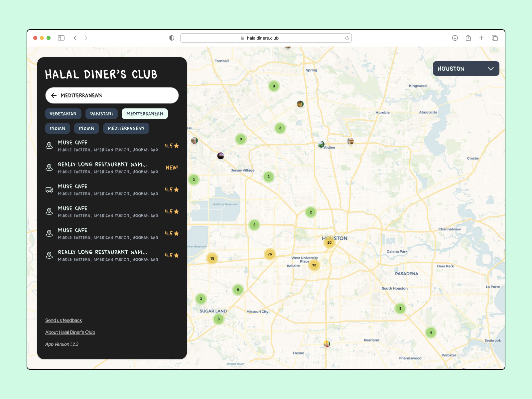Open the map cluster labeled 20 at Houston
The height and width of the screenshot is (399, 532).
point(329,242)
